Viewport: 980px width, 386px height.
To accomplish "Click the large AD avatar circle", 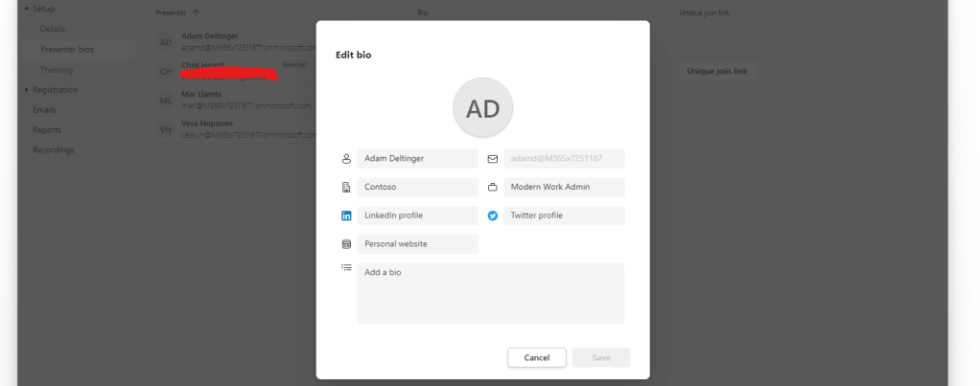I will pyautogui.click(x=483, y=108).
